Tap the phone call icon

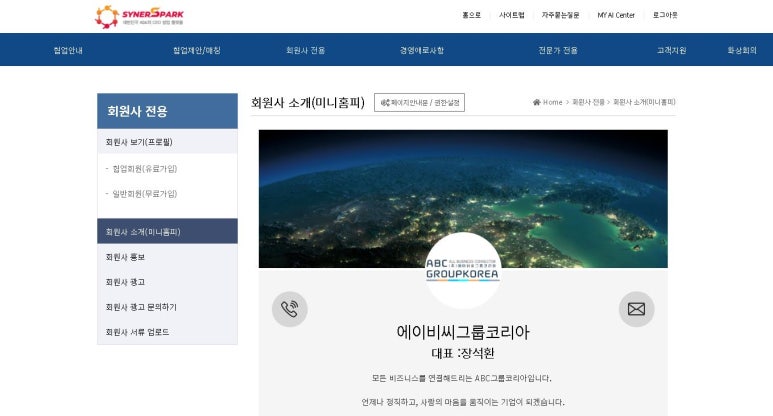pyautogui.click(x=290, y=309)
